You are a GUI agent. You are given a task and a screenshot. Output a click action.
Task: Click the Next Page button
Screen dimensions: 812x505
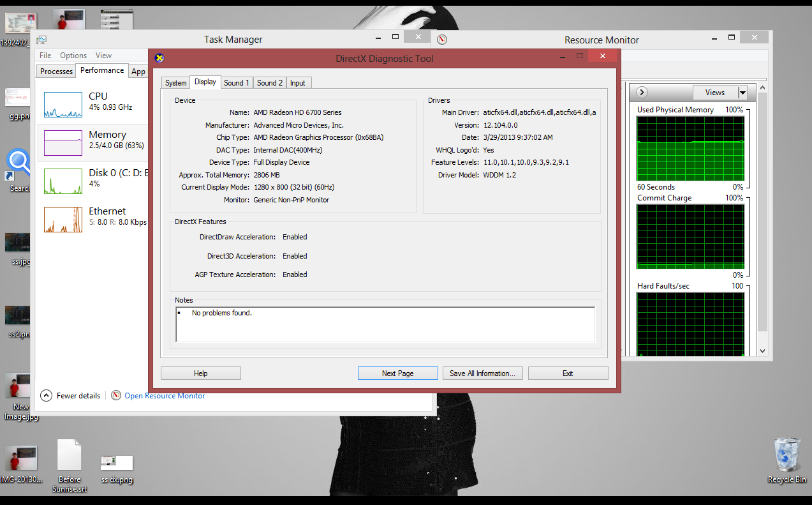point(397,373)
